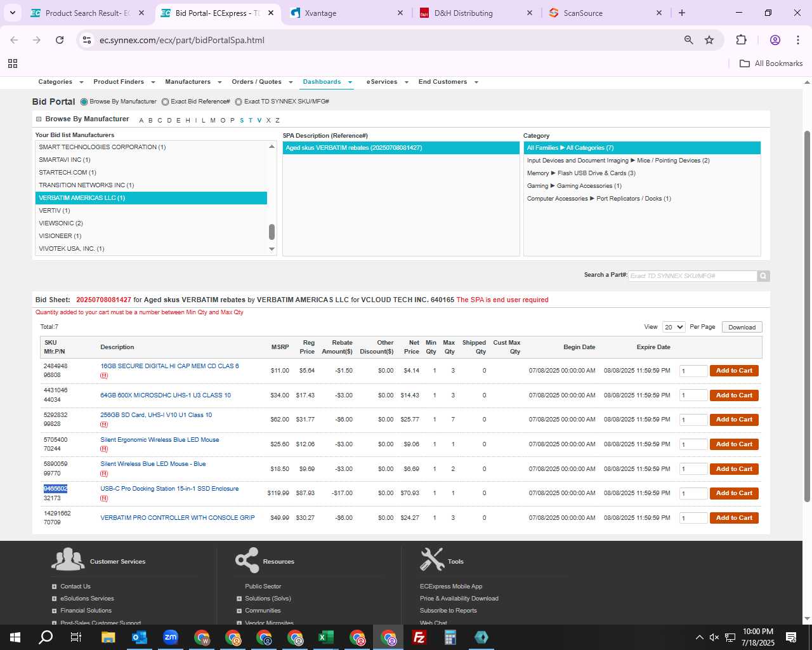Click the red M icon under 16GB SECURE DIGITAL
This screenshot has width=812, height=650.
tap(104, 376)
